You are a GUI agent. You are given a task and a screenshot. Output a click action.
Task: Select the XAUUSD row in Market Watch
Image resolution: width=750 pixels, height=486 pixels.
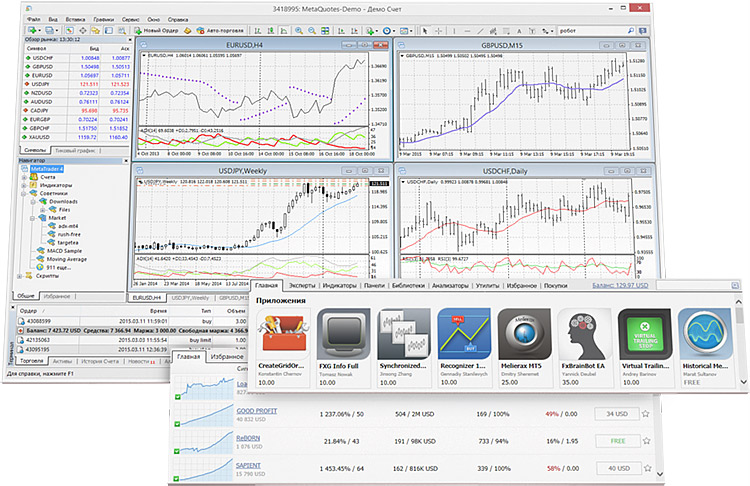point(77,137)
